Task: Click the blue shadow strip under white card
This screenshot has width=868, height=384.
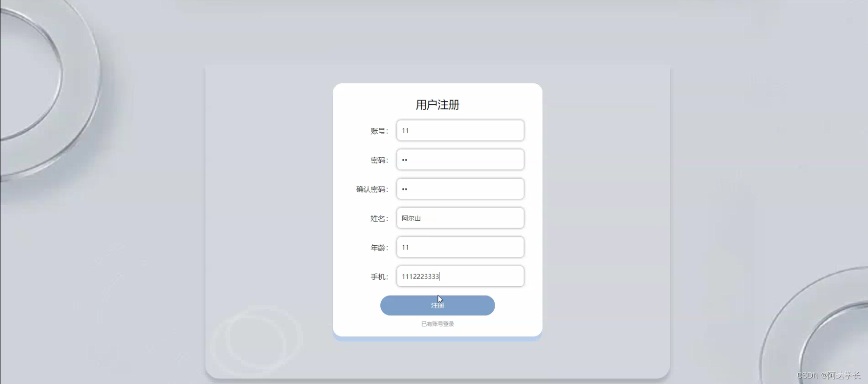Action: pos(437,338)
